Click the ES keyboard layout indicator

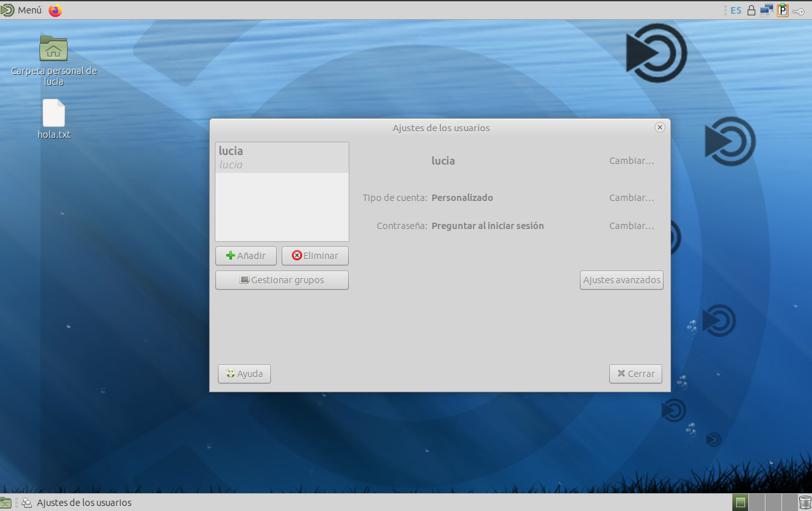tap(736, 10)
